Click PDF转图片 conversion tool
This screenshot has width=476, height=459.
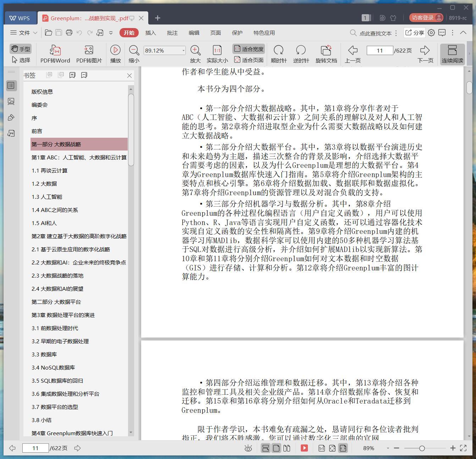(89, 54)
